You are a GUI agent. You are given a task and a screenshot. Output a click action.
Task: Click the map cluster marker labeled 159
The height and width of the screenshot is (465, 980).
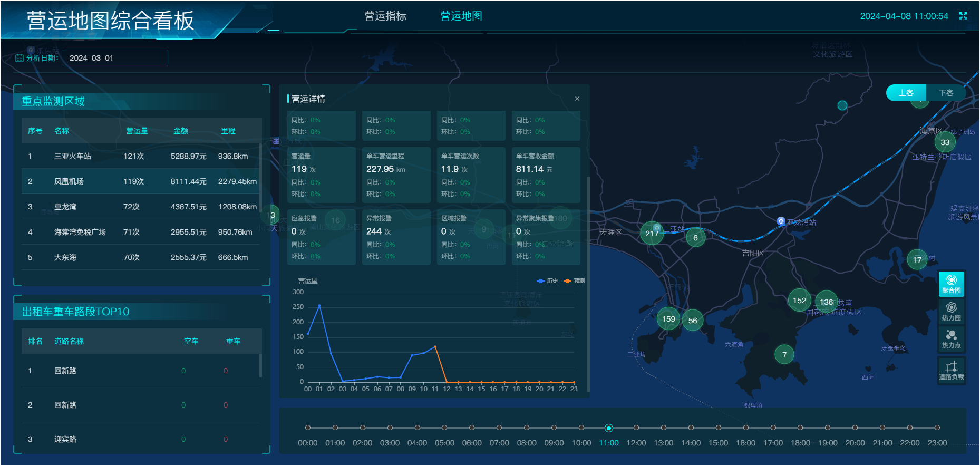[668, 318]
